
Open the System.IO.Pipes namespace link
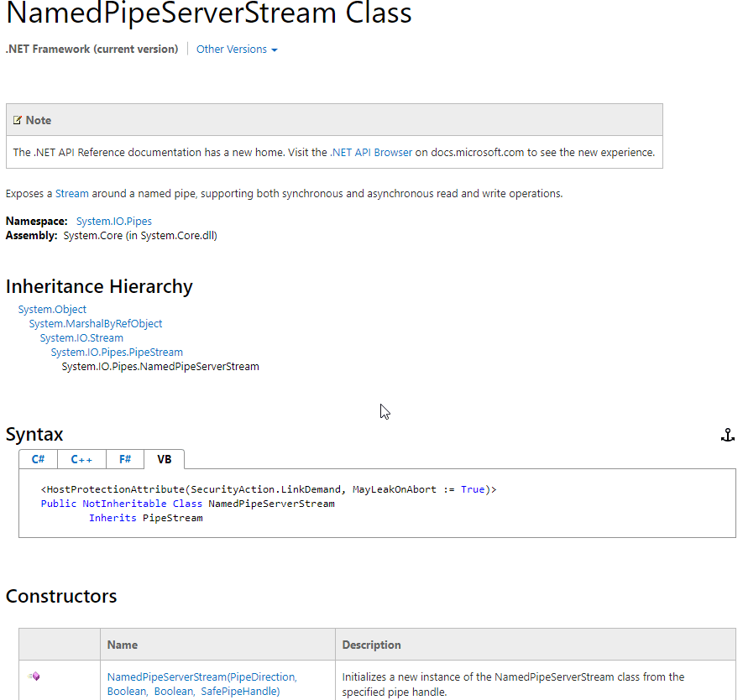pyautogui.click(x=113, y=222)
